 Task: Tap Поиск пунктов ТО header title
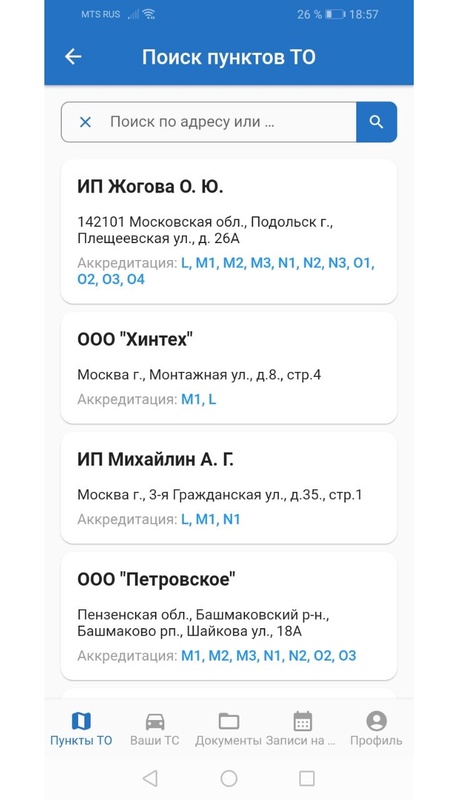tap(229, 57)
